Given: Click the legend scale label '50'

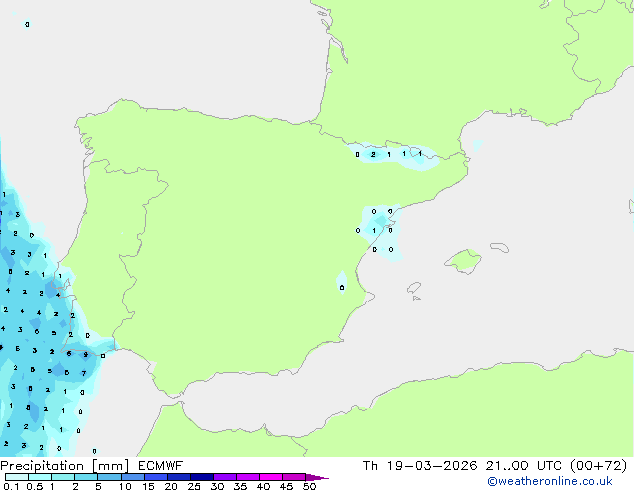Looking at the screenshot, I should pos(309,486).
